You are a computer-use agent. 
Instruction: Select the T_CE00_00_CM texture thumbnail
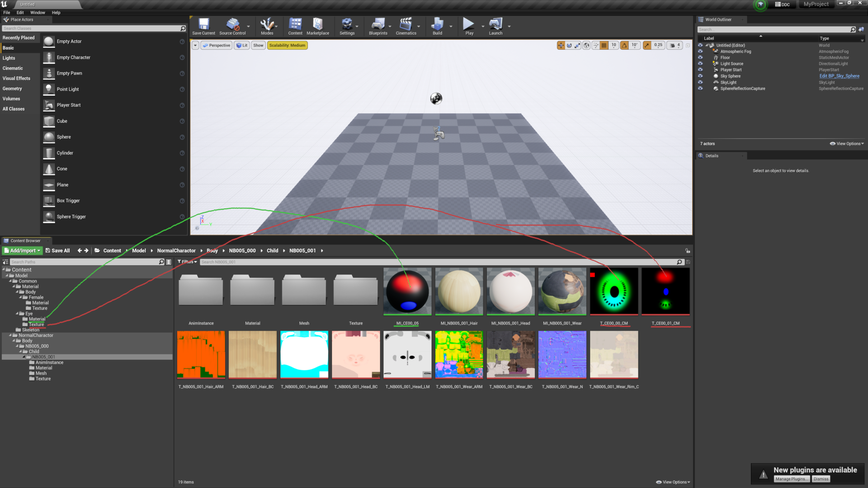coord(614,291)
